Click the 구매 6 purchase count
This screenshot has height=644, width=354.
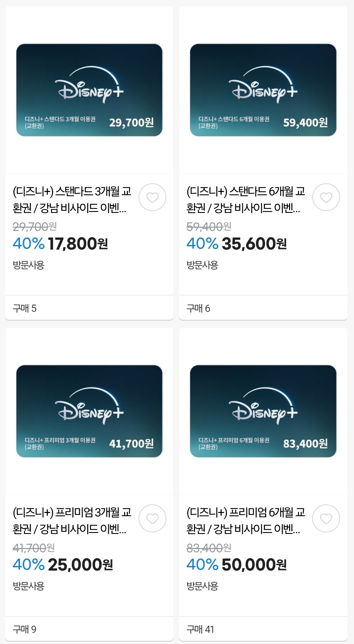coord(198,308)
